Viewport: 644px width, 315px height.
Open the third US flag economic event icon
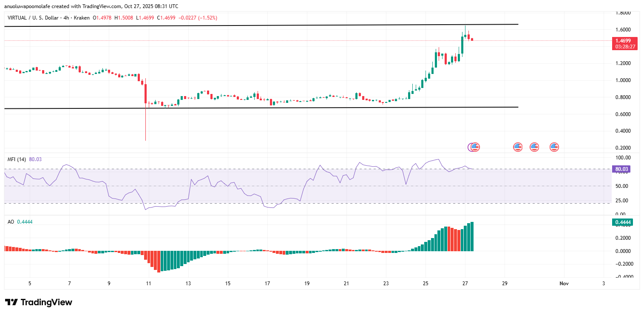tap(534, 147)
